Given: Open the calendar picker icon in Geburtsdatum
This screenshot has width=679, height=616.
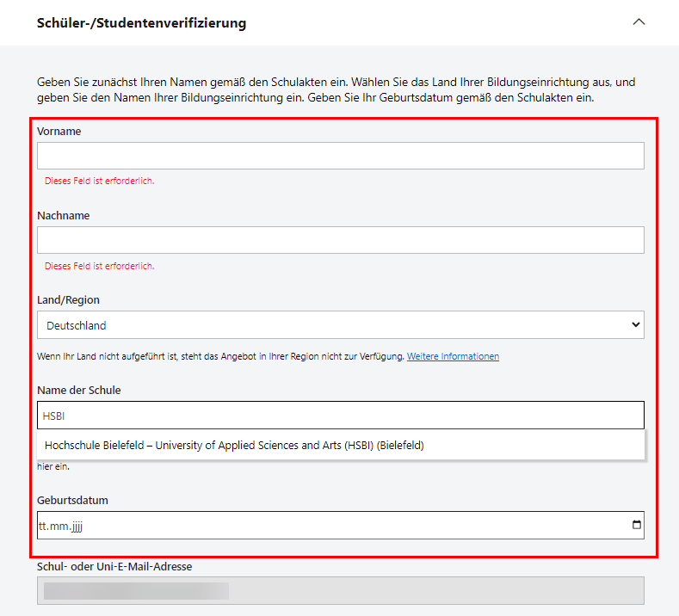Looking at the screenshot, I should click(x=636, y=525).
